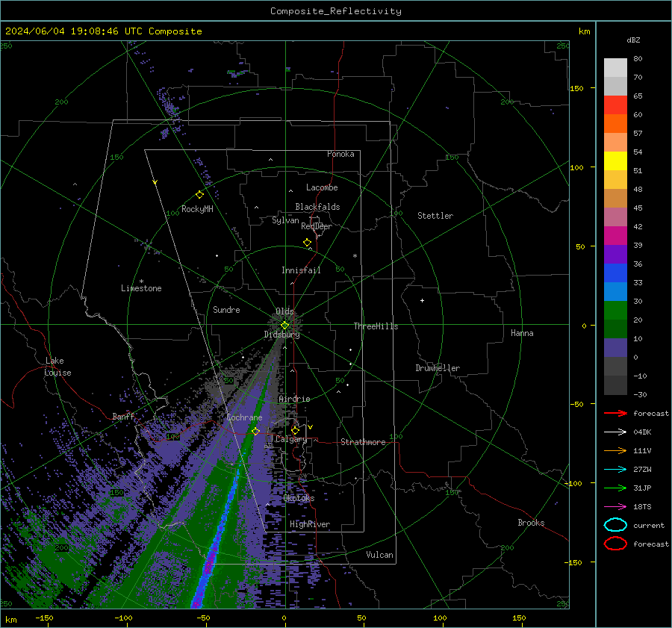Click the blue-purple reflectivity streak south of Cochrane
672x628 pixels.
(x=217, y=536)
